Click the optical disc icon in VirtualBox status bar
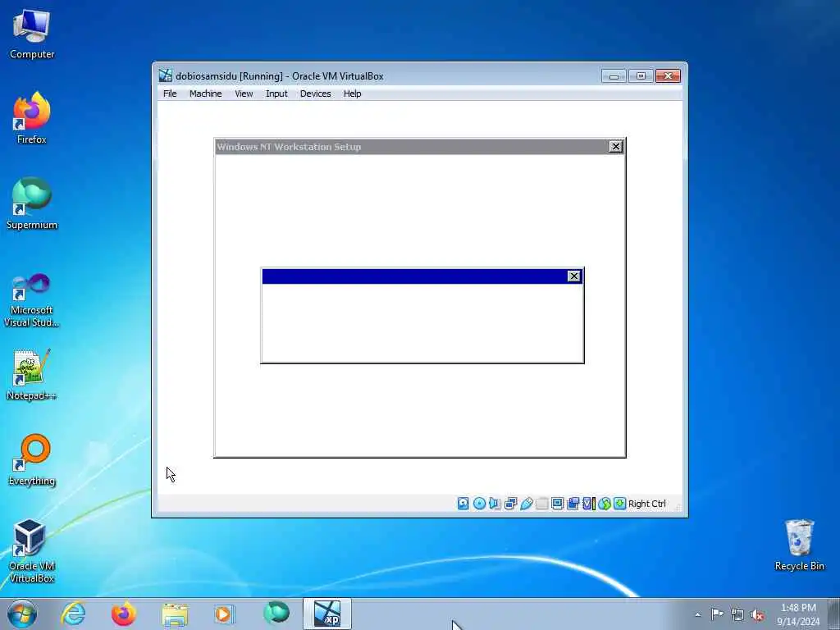This screenshot has width=840, height=630. pos(479,504)
